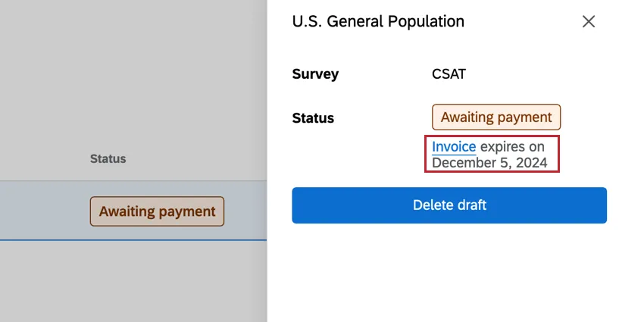This screenshot has height=322, width=644.
Task: Select highlighted row left of Awaiting payment badge
Action: click(42, 211)
